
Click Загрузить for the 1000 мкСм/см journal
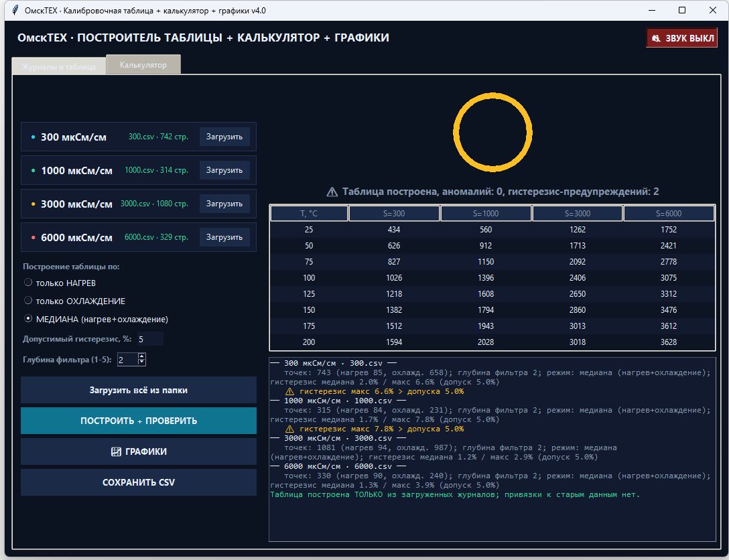pyautogui.click(x=224, y=170)
